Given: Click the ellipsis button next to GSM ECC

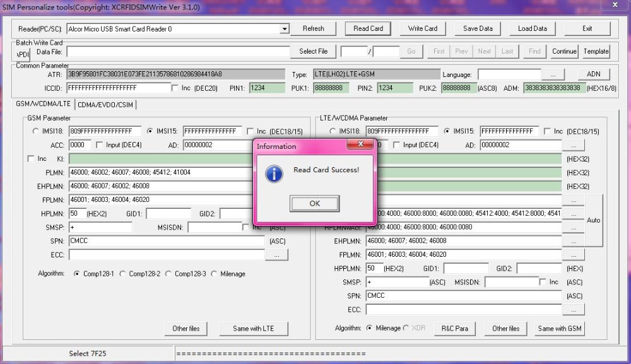Looking at the screenshot, I should [x=276, y=255].
